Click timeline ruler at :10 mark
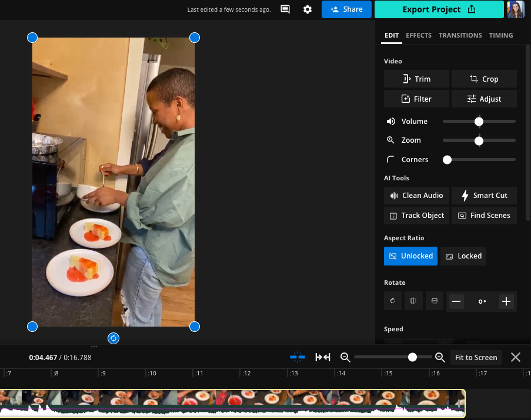 (x=152, y=374)
